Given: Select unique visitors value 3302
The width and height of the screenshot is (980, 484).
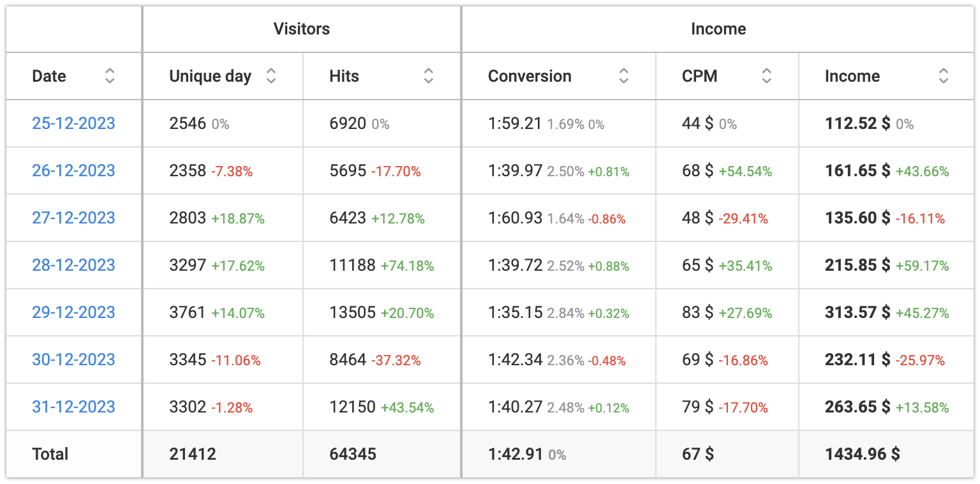Looking at the screenshot, I should coord(188,407).
